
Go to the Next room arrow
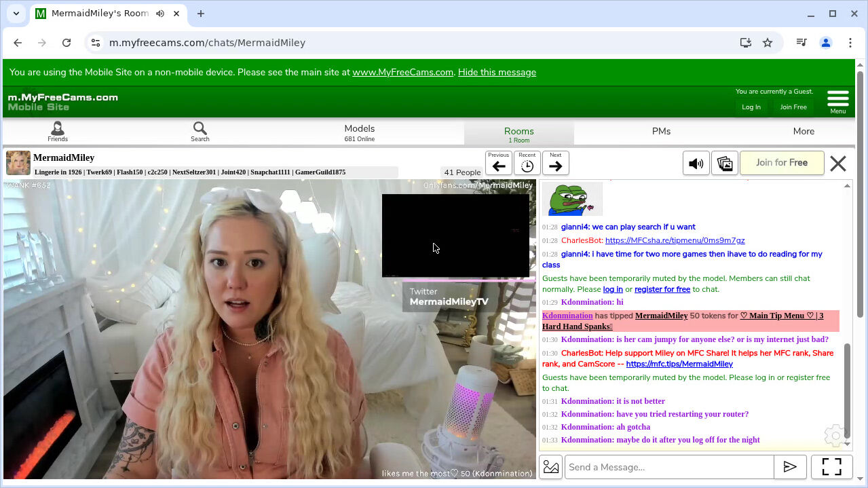click(x=555, y=164)
